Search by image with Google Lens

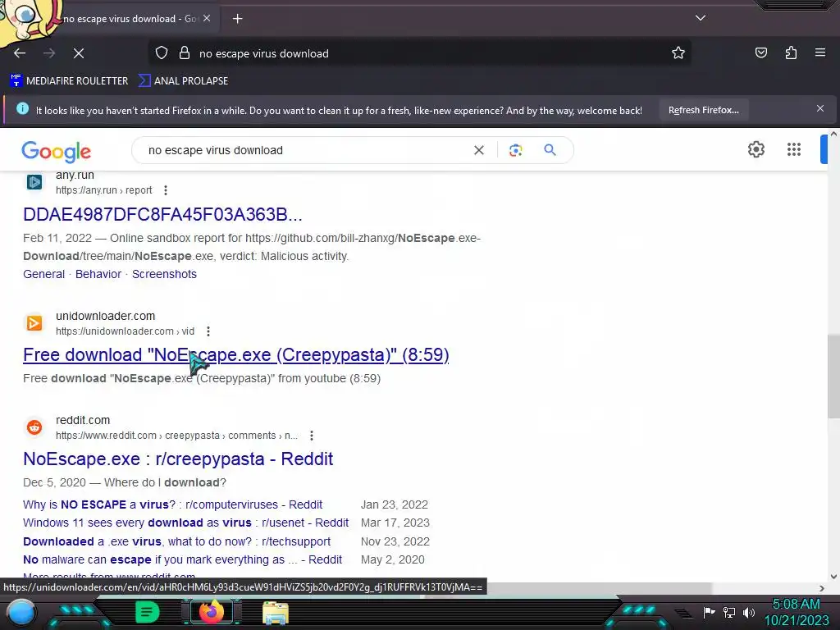[x=515, y=151]
